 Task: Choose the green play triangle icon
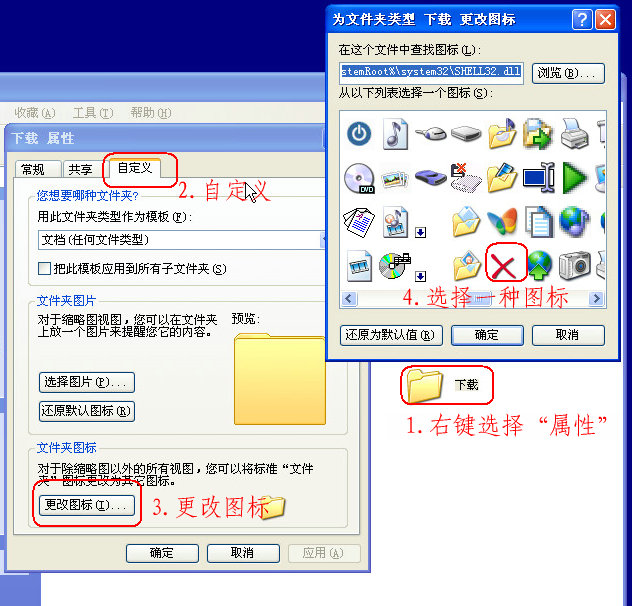point(574,178)
